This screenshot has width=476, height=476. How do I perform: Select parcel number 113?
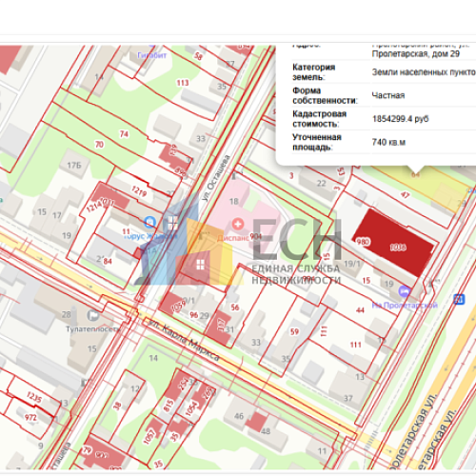tap(183, 83)
